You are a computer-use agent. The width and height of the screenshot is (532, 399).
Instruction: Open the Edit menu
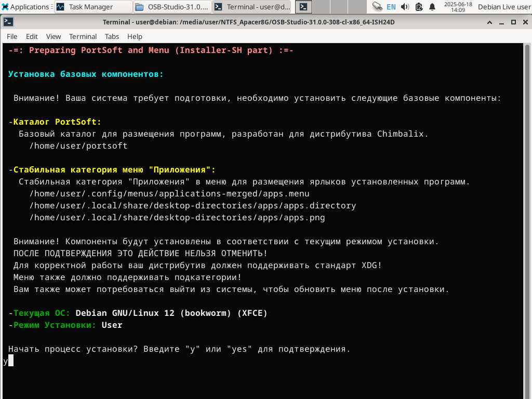coord(32,36)
